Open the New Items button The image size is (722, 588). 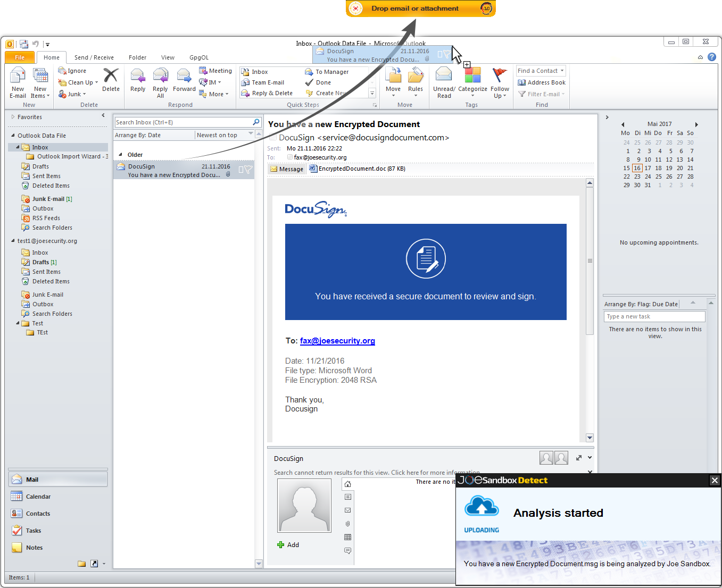point(40,83)
